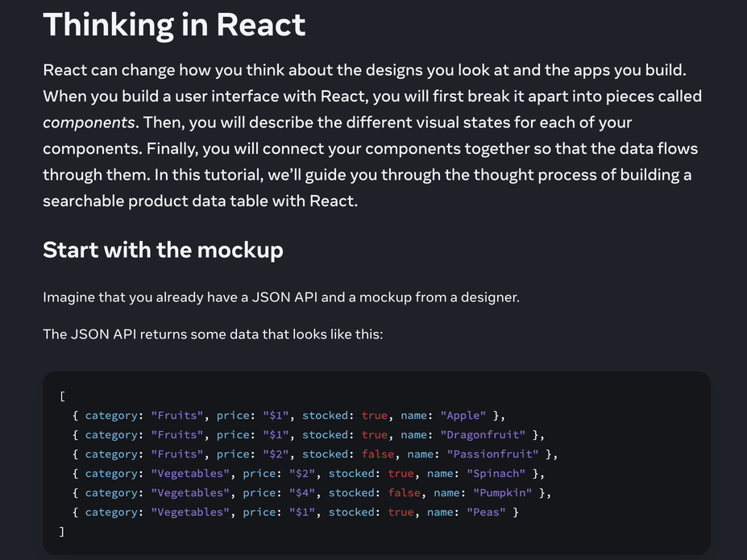Click "false" on the Passionfruit code line

[378, 454]
